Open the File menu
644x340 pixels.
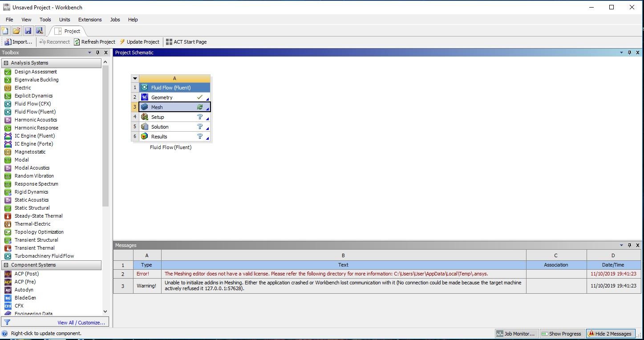point(9,20)
